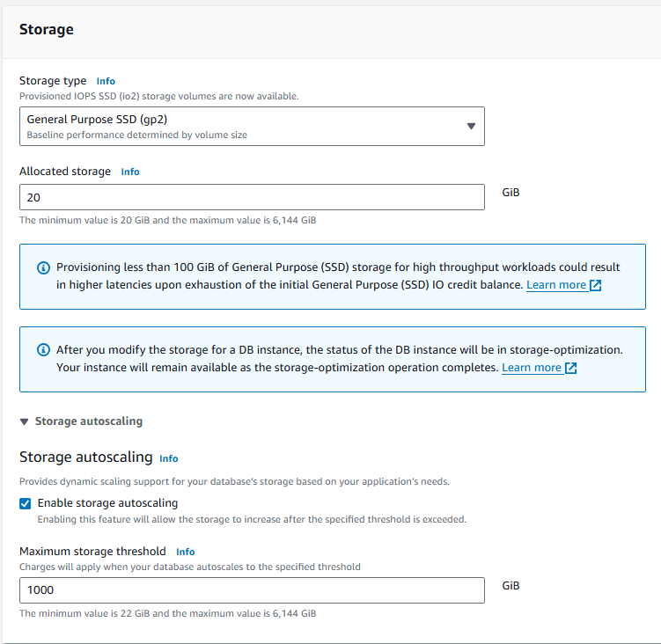Collapse the Storage autoscaling section triangle
Viewport: 661px width, 644px height.
tap(25, 421)
